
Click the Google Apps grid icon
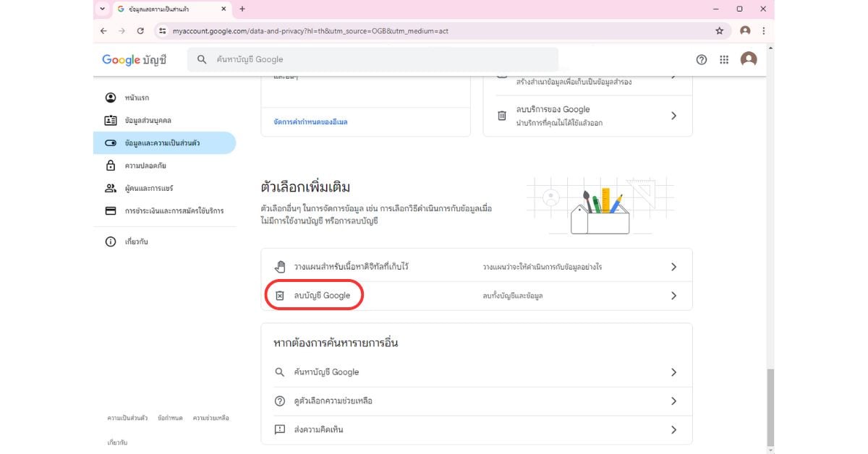pos(724,59)
